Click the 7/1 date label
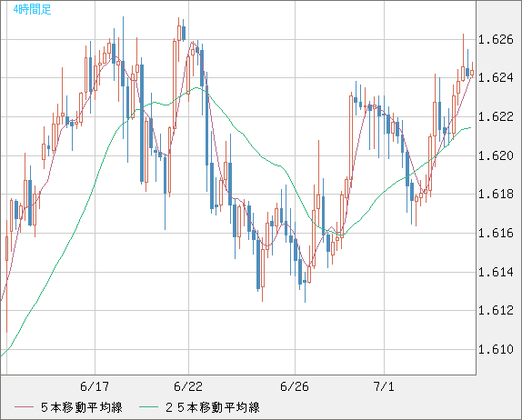Screen dimensions: 522x420 [x=384, y=386]
